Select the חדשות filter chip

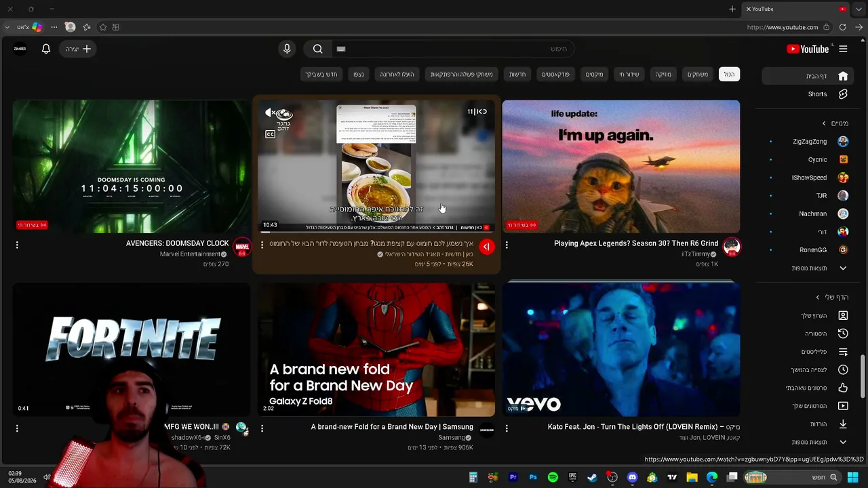point(517,75)
